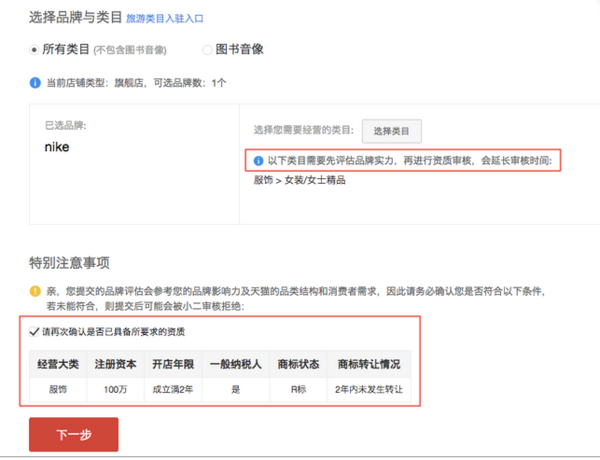This screenshot has height=460, width=600.
Task: Click the 选择品牌与类目 heading
Action: coord(75,17)
